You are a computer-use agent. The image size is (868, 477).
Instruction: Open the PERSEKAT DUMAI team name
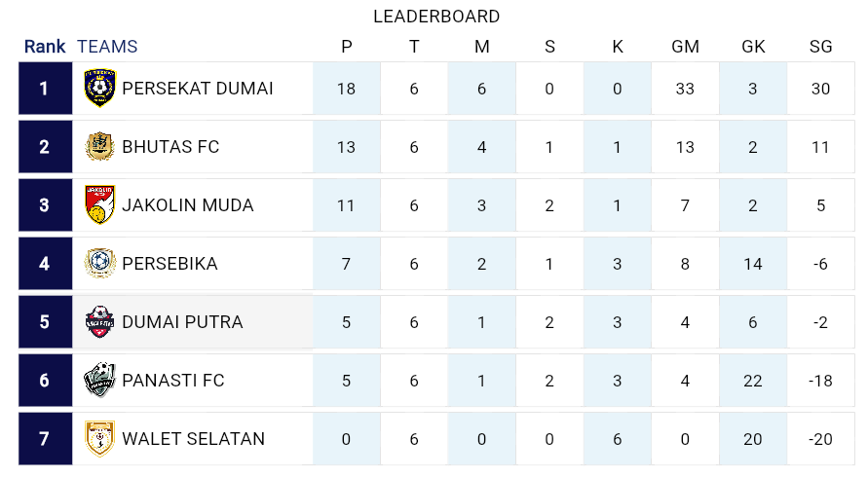click(197, 89)
